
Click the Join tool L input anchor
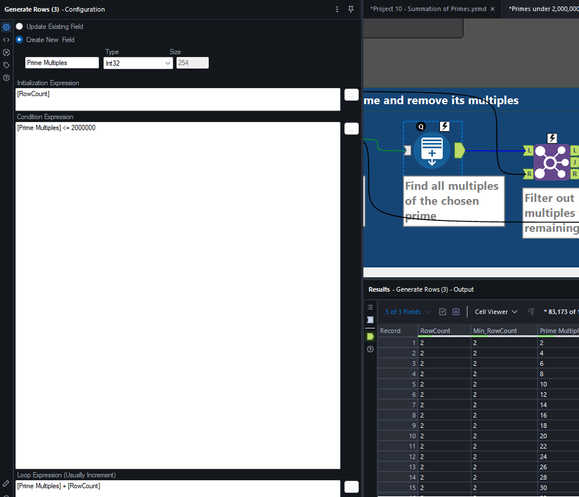click(528, 151)
